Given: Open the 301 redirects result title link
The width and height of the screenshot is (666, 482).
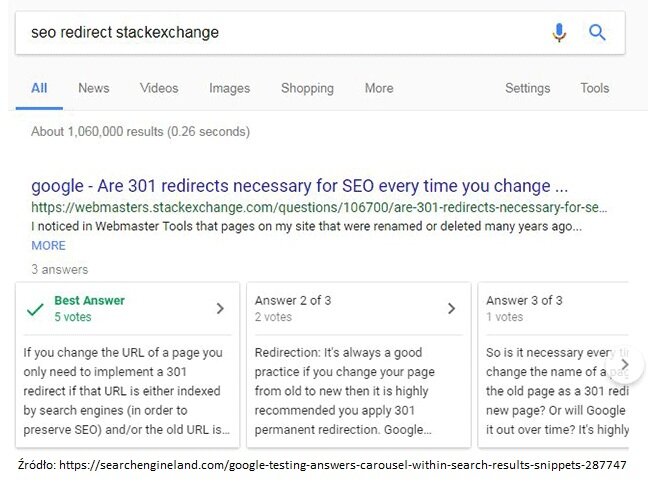Looking at the screenshot, I should coord(299,186).
